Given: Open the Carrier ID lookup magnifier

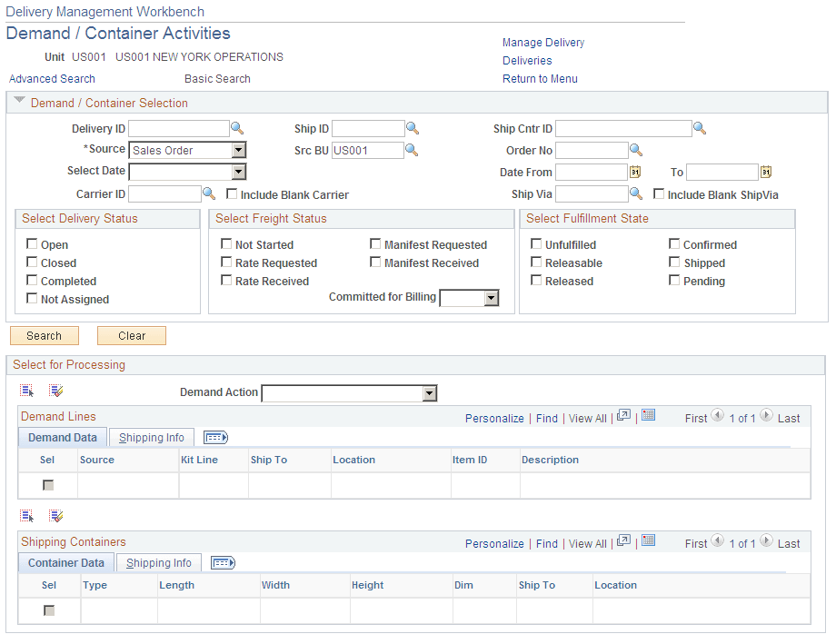Looking at the screenshot, I should (x=209, y=193).
